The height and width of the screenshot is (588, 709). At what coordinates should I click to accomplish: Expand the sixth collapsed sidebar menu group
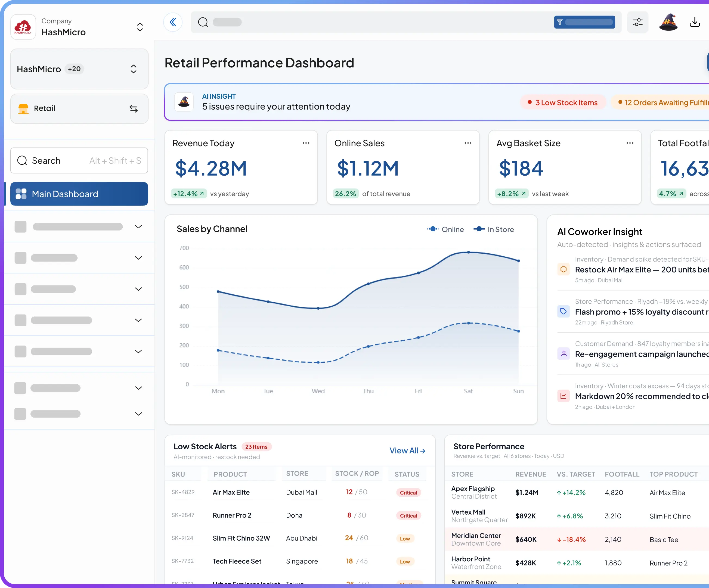pyautogui.click(x=138, y=388)
